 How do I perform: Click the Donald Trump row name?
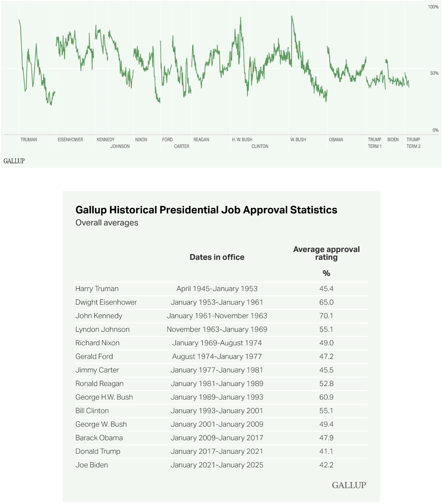tap(98, 451)
